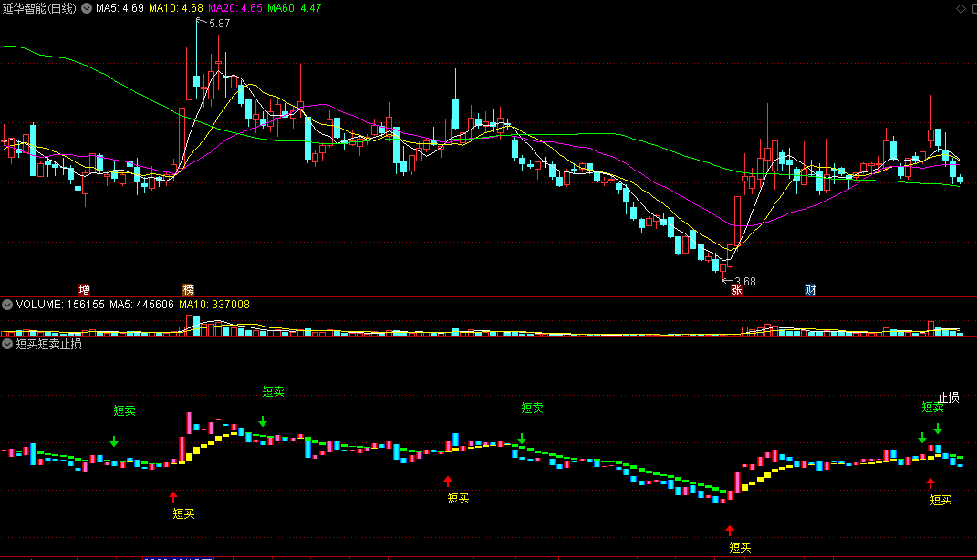Click the first 短卖 signal near left side
This screenshot has width=977, height=560.
[125, 410]
